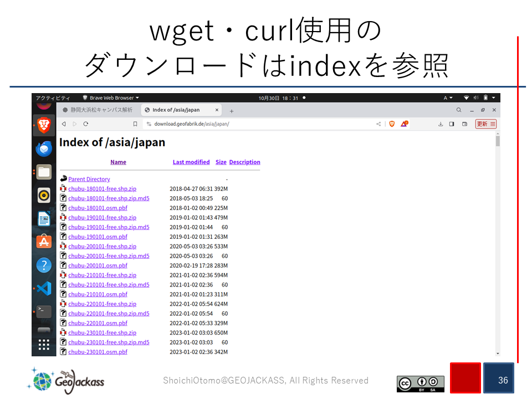Reload the page with the refresh icon

pyautogui.click(x=86, y=124)
